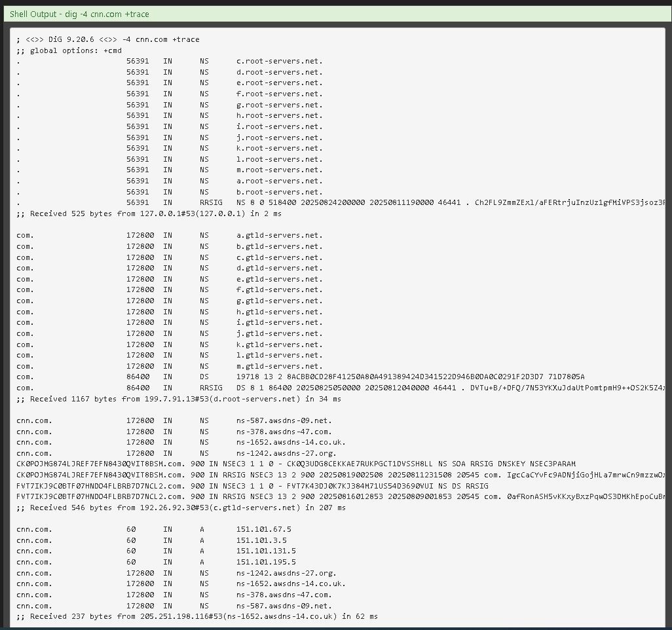Viewport: 672px width, 630px height.
Task: Choose the j.root-servers.net. NS record
Action: coord(170,138)
